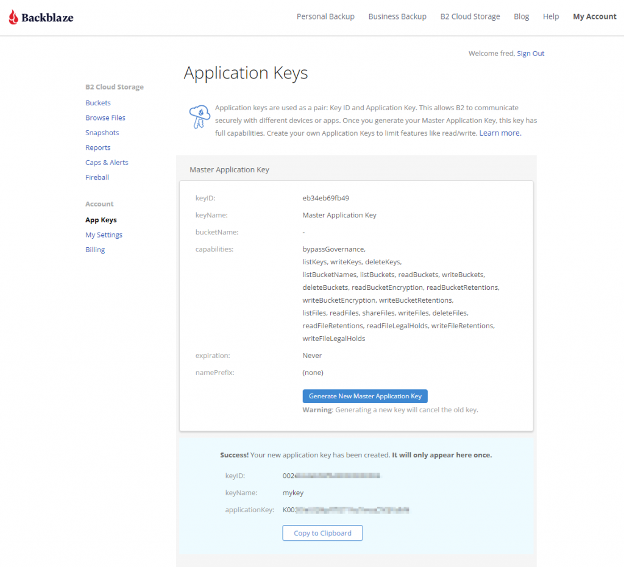The height and width of the screenshot is (568, 624).
Task: Open the Blog link
Action: point(521,17)
